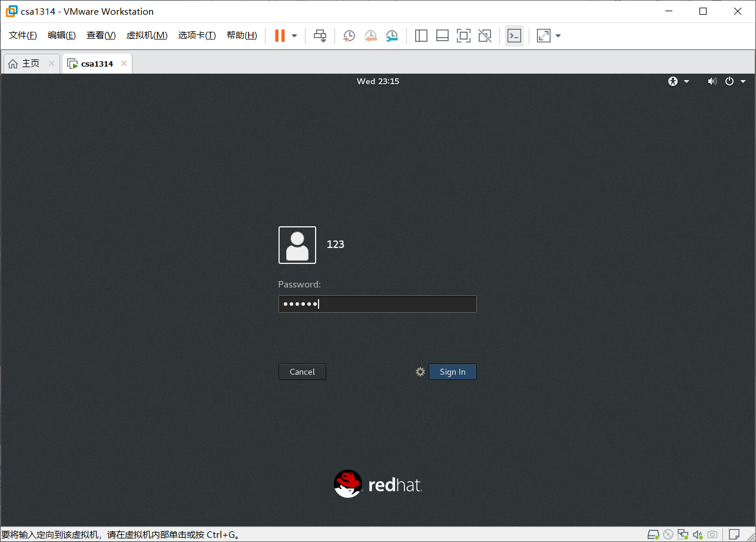Image resolution: width=756 pixels, height=542 pixels.
Task: Open the 编辑(E) menu
Action: (62, 35)
